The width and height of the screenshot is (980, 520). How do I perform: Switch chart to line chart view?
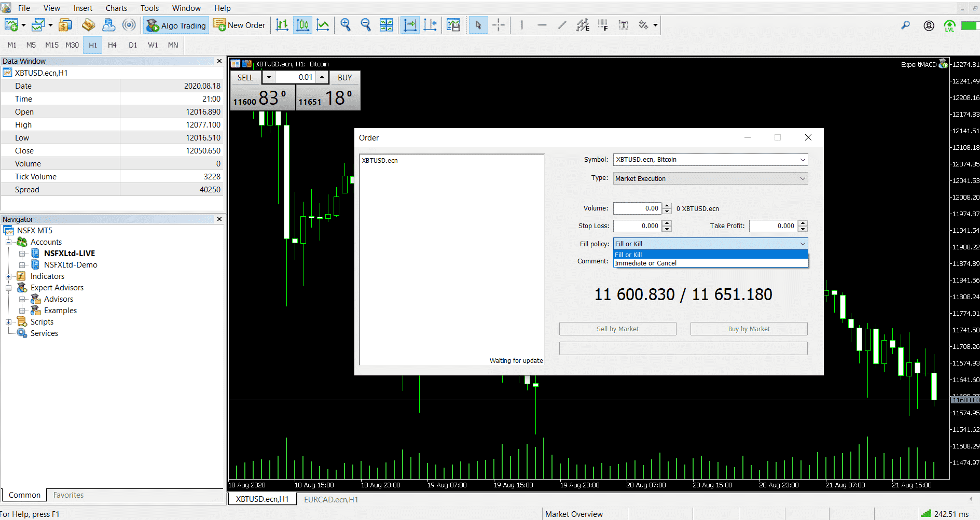pyautogui.click(x=323, y=25)
